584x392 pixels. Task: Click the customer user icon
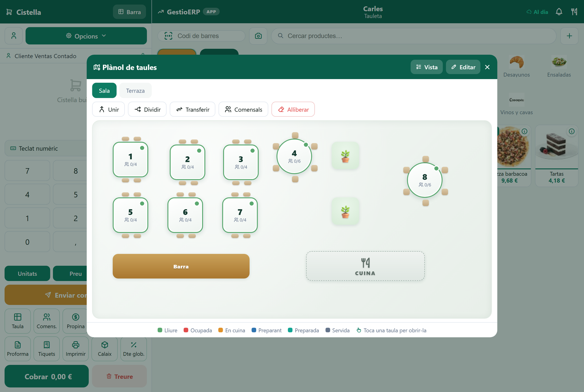coord(14,36)
